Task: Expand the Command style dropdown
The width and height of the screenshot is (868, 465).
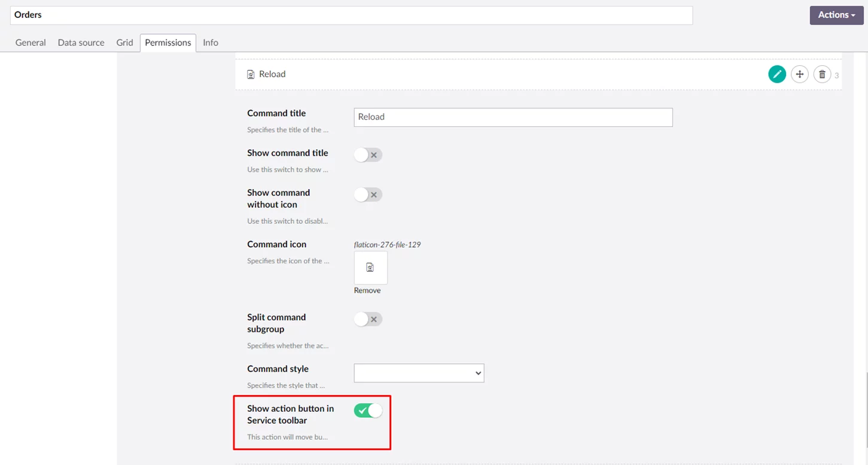Action: 419,373
